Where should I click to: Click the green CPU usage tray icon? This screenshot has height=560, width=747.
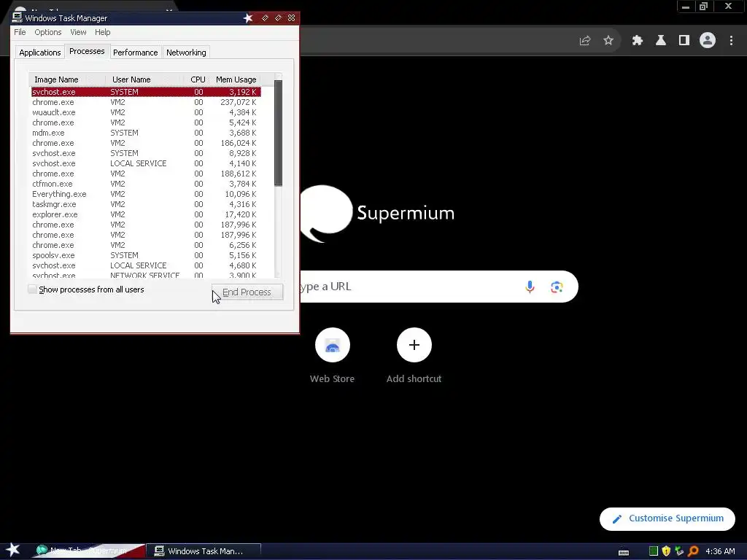pyautogui.click(x=654, y=551)
